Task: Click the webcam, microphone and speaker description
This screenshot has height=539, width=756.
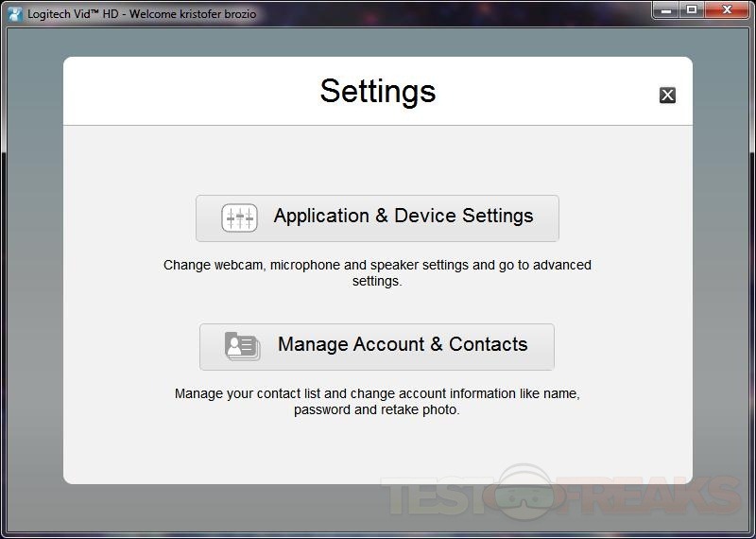Action: tap(377, 272)
